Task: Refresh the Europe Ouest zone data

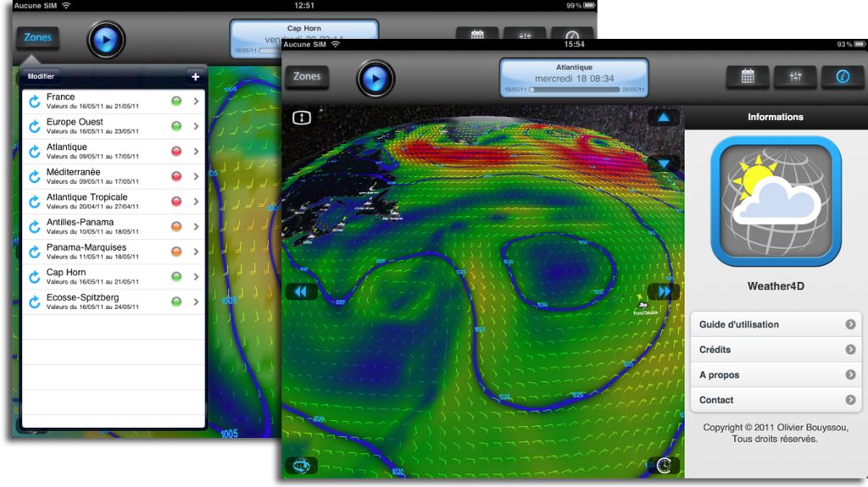Action: click(x=34, y=126)
